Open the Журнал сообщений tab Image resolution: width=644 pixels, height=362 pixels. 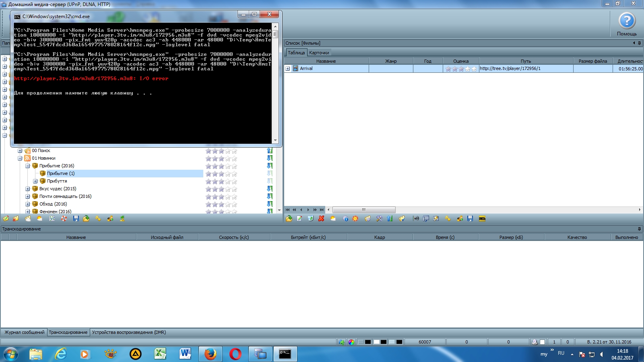pyautogui.click(x=24, y=332)
